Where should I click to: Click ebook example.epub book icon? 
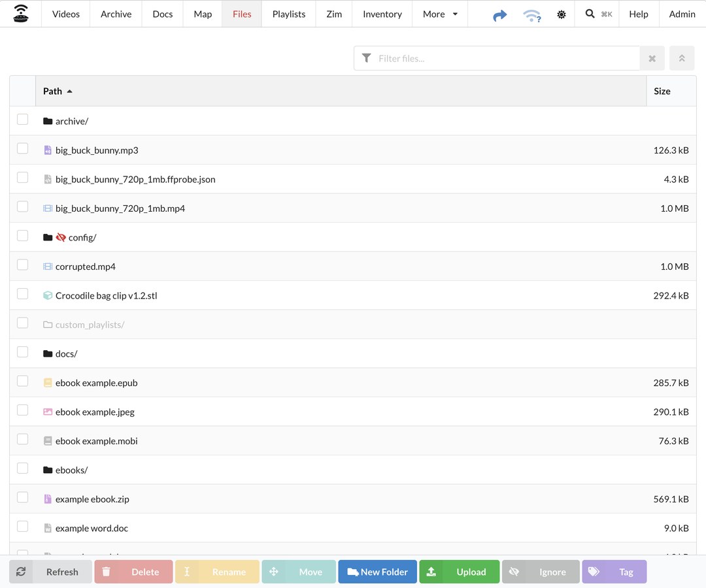point(48,383)
